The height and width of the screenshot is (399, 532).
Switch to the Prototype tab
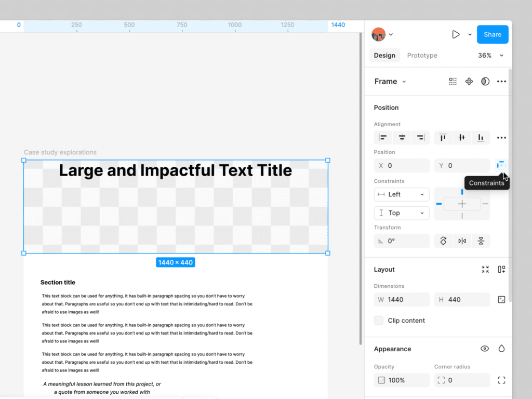pos(422,55)
